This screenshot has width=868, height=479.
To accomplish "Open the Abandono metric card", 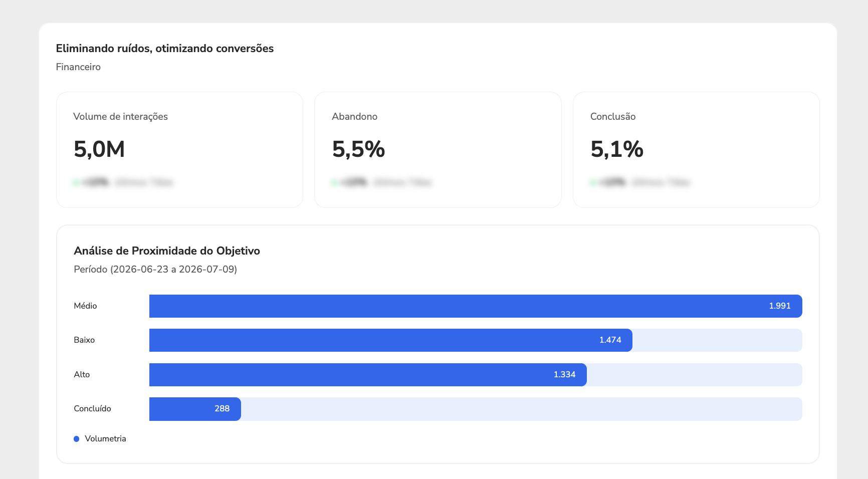I will [x=438, y=150].
